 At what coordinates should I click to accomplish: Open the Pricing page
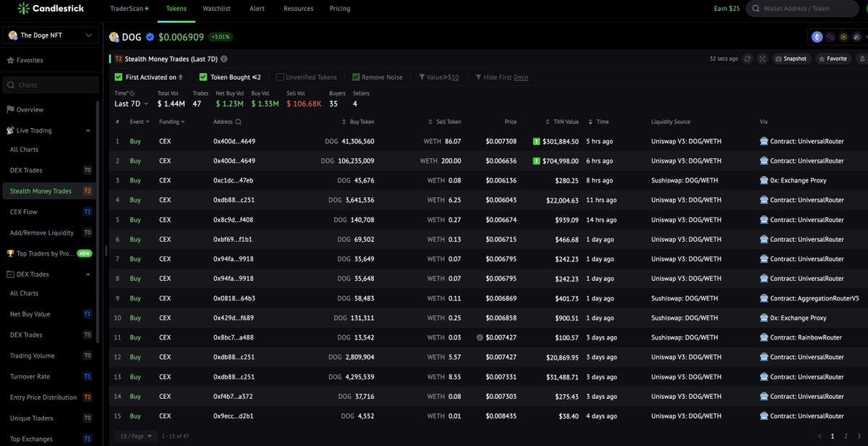(339, 9)
